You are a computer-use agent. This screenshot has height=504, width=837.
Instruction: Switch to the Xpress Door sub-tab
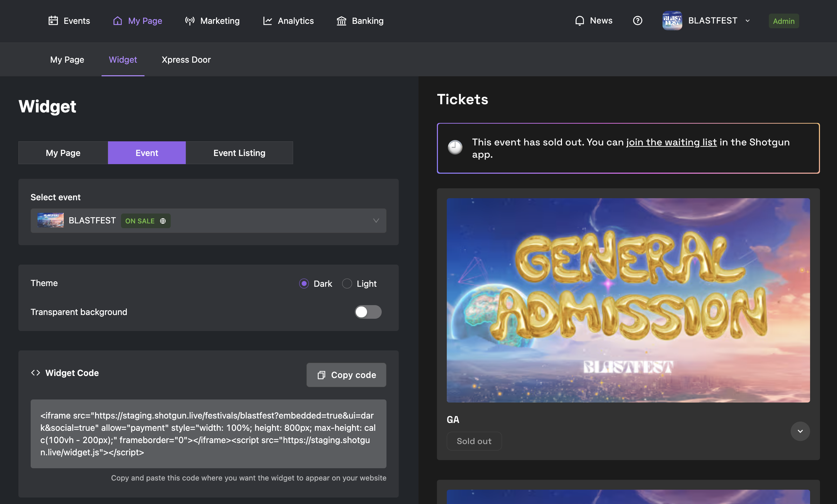click(186, 60)
